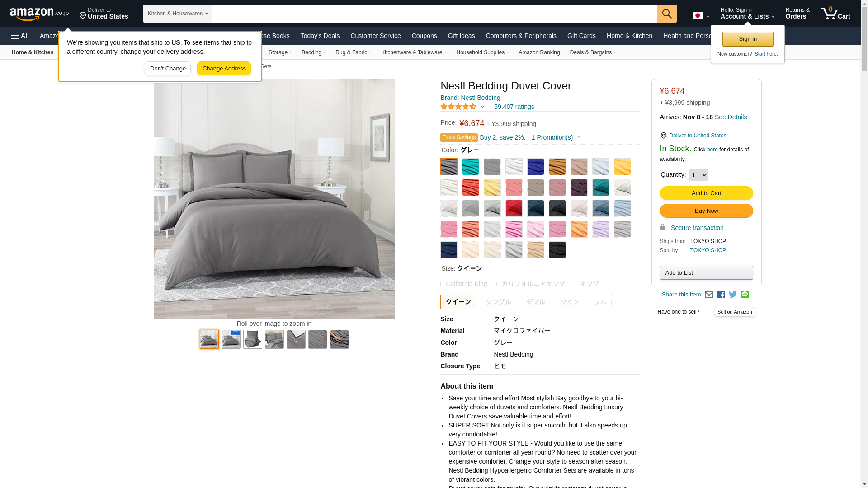The width and height of the screenshot is (868, 488).
Task: Click the Amazon.co.jp logo
Action: (x=39, y=14)
